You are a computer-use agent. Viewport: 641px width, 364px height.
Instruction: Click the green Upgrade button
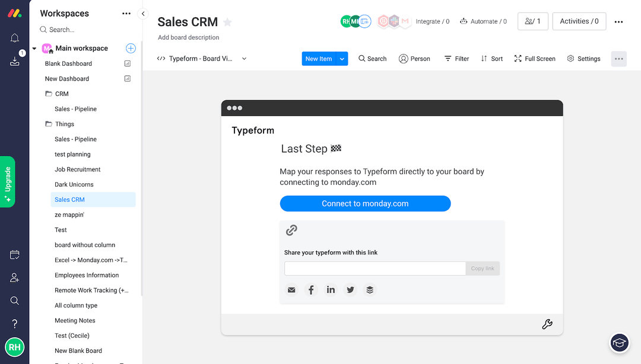pyautogui.click(x=7, y=182)
